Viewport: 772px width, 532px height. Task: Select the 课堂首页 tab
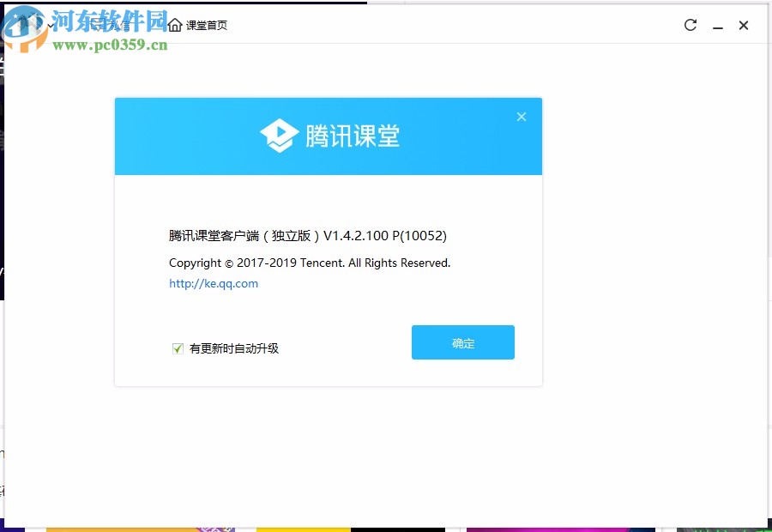click(x=205, y=25)
